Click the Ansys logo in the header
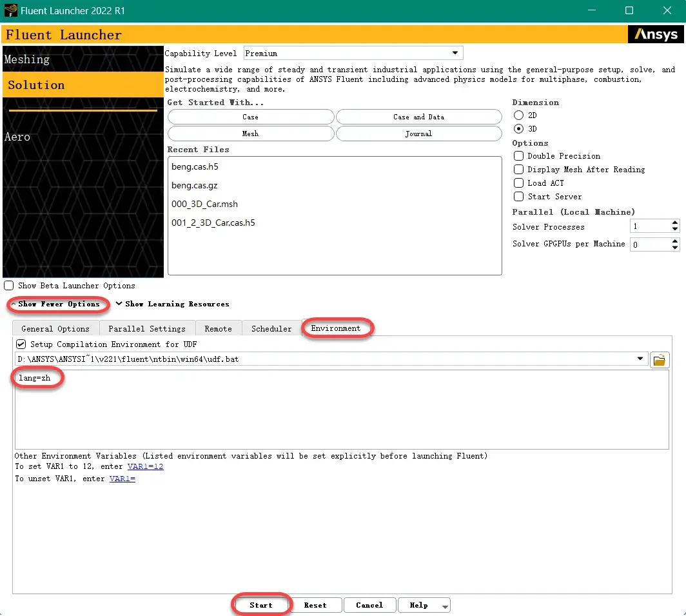This screenshot has width=686, height=616. pos(655,34)
